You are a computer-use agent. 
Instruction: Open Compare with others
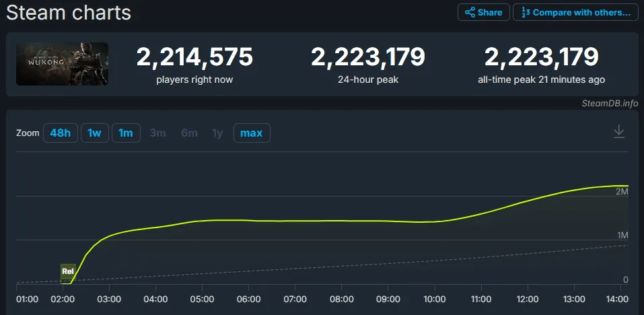pyautogui.click(x=575, y=13)
